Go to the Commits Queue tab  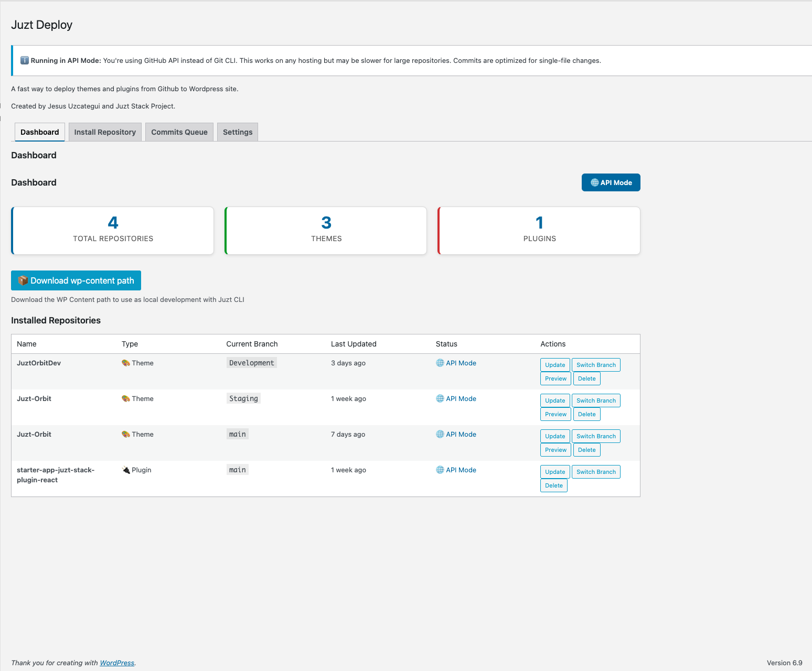(179, 132)
